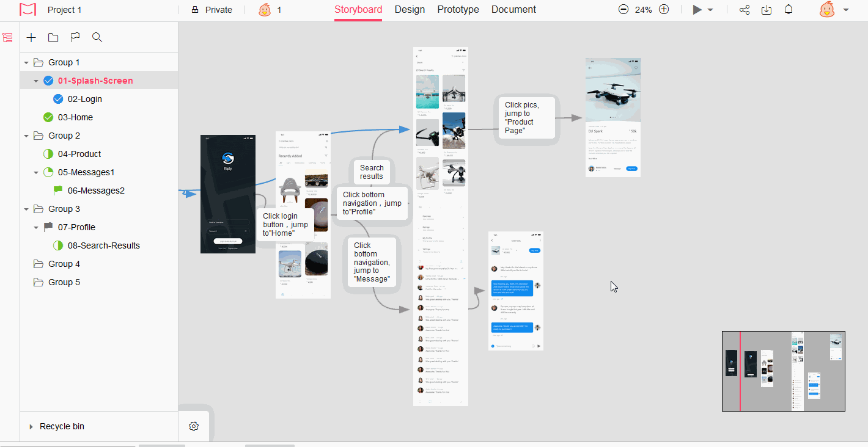The image size is (868, 447).
Task: Open search in the screens panel
Action: [x=97, y=37]
